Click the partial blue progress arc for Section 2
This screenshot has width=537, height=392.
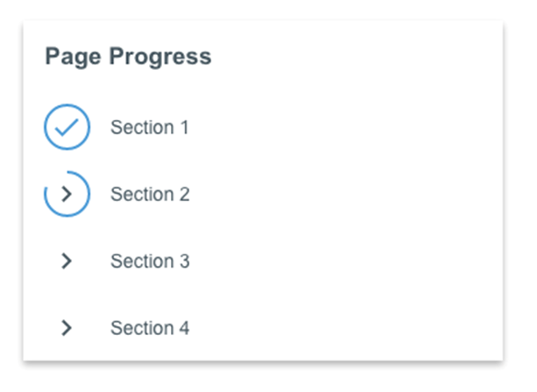click(x=67, y=194)
